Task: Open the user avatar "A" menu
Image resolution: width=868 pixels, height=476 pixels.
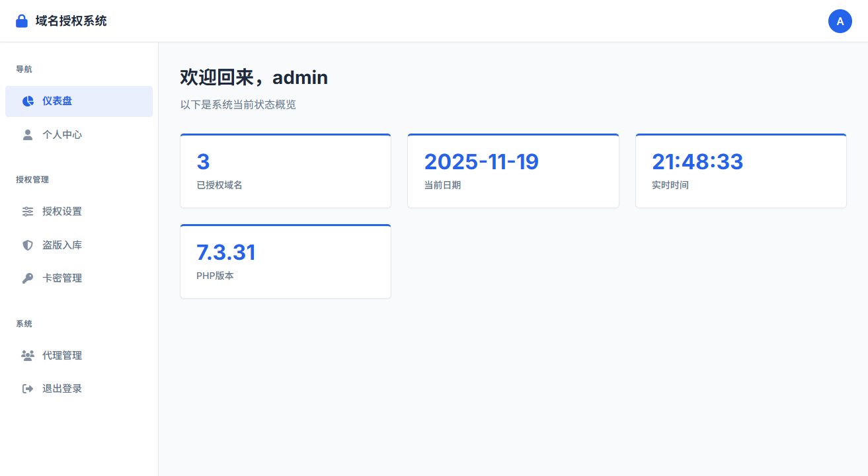Action: tap(840, 21)
